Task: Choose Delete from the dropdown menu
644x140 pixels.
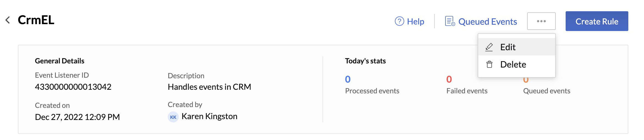Action: point(513,65)
